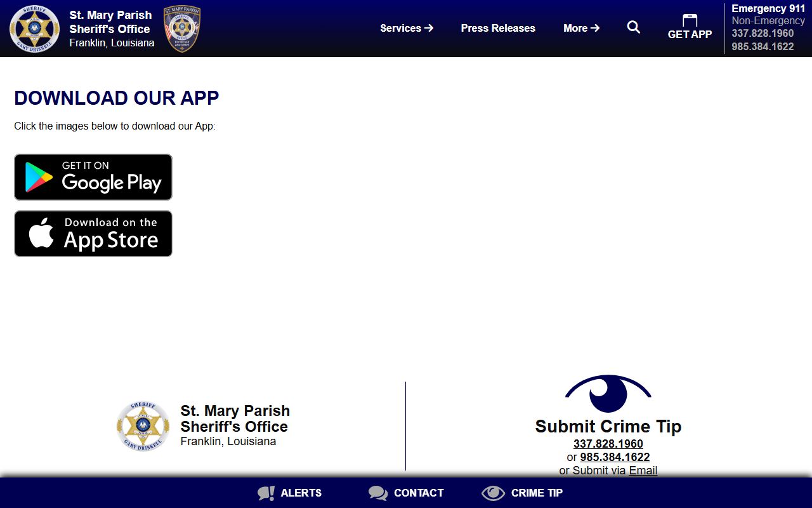The height and width of the screenshot is (508, 812).
Task: Click the Crime Tip eye icon in bottom bar
Action: [x=493, y=493]
